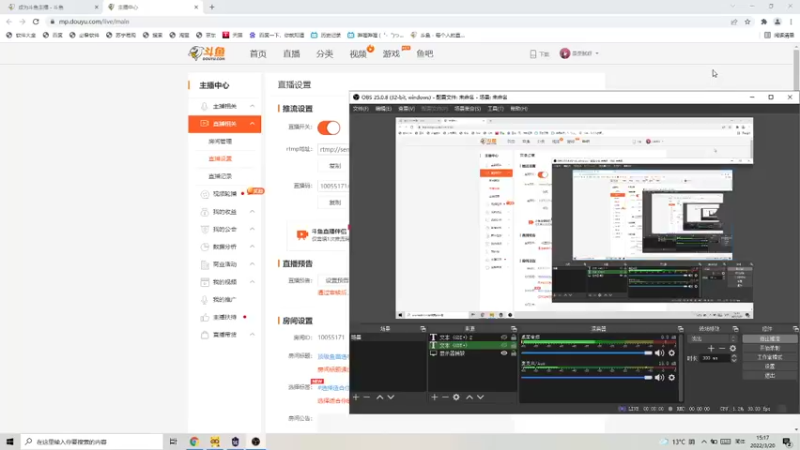Expand the 我的公会 sidebar section

(252, 229)
